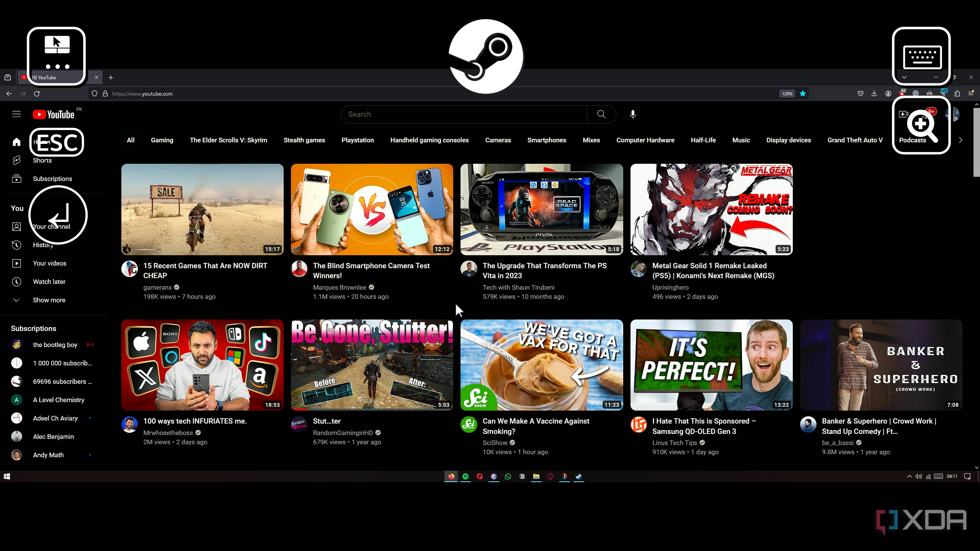Go back in browser history
Screen dimensions: 980x551
(x=9, y=94)
